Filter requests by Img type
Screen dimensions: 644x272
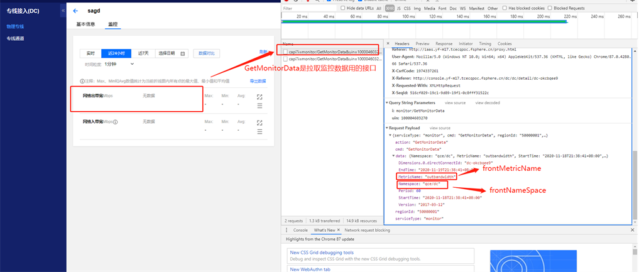tap(417, 8)
